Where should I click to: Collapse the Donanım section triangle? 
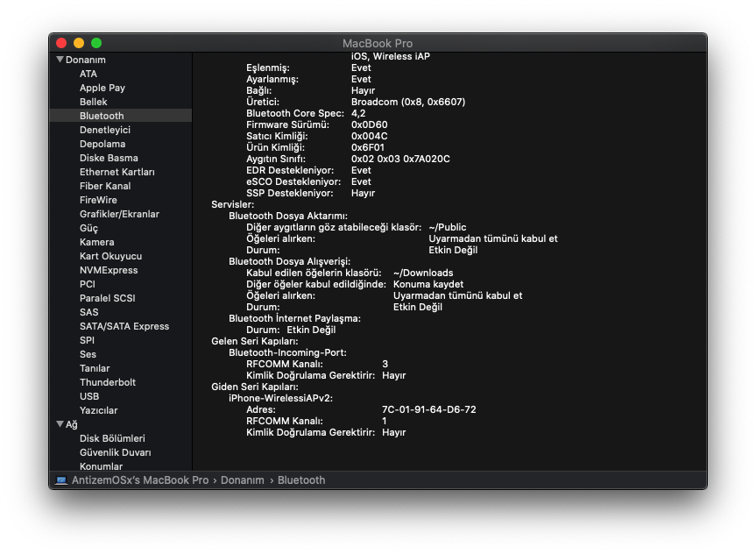[60, 60]
